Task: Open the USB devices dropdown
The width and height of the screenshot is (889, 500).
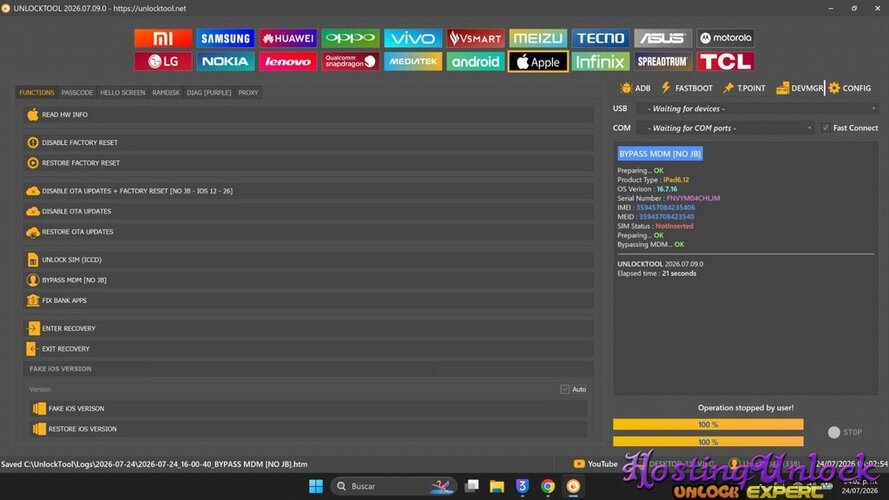Action: tap(757, 108)
